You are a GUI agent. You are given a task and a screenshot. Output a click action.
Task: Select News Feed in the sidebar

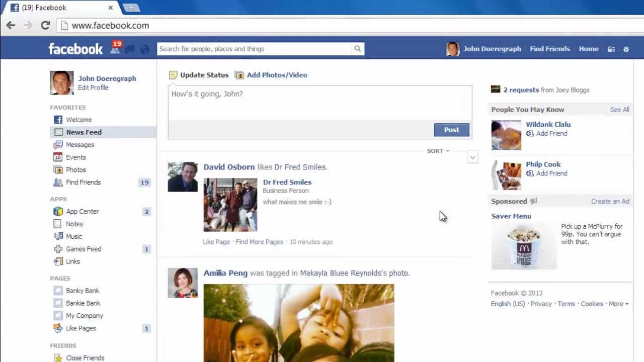tap(103, 132)
